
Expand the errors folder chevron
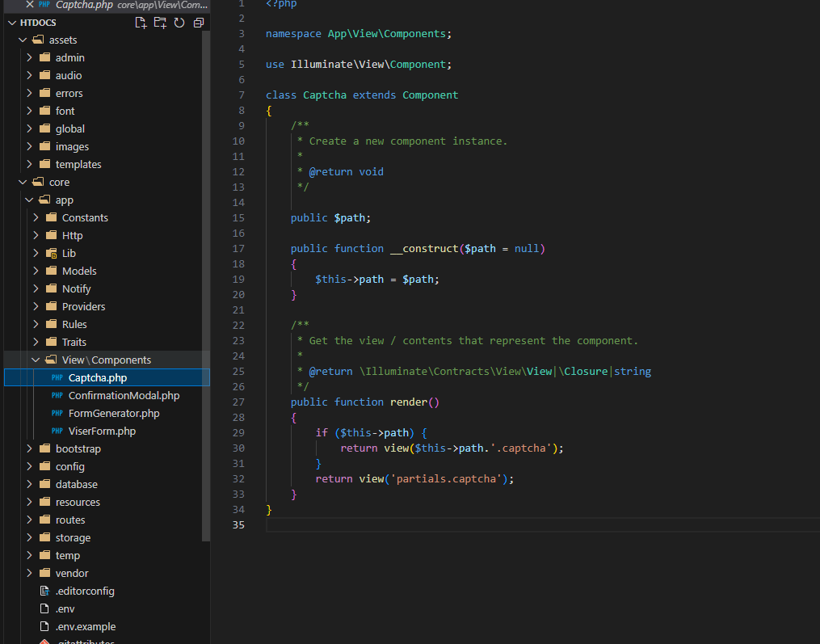pyautogui.click(x=29, y=93)
